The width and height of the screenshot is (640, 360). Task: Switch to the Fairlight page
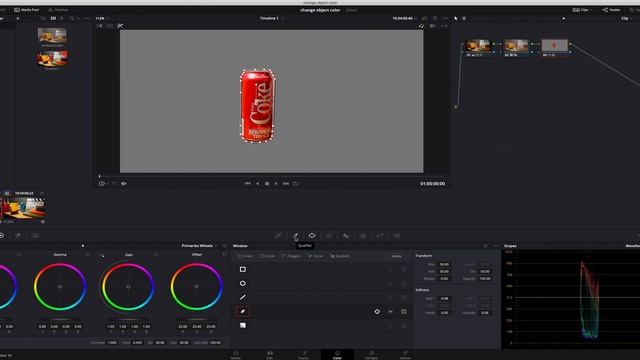[371, 355]
